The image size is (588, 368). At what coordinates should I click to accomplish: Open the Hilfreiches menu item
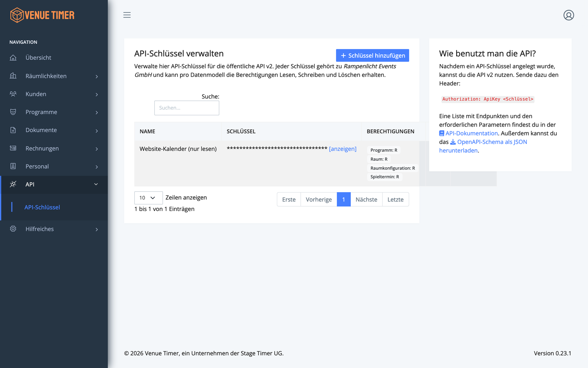[54, 229]
